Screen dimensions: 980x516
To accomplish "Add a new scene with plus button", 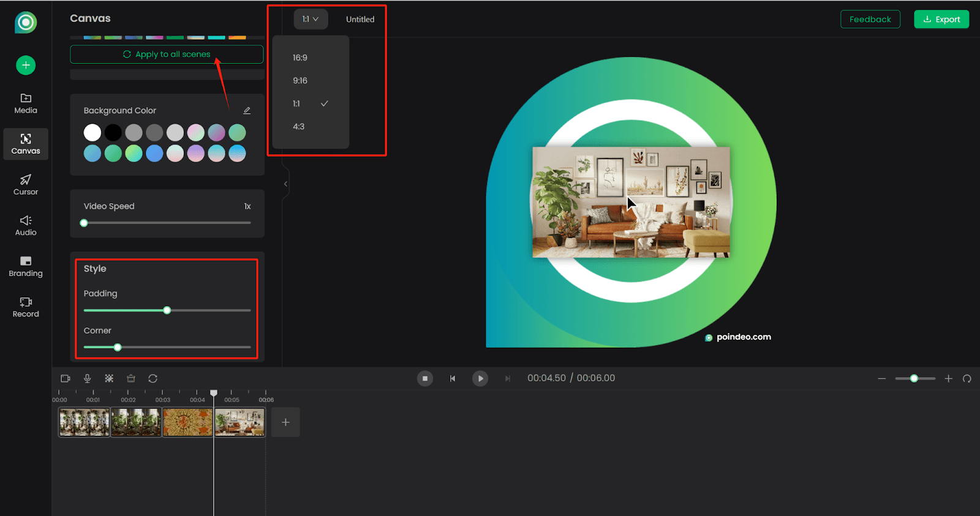I will (285, 422).
